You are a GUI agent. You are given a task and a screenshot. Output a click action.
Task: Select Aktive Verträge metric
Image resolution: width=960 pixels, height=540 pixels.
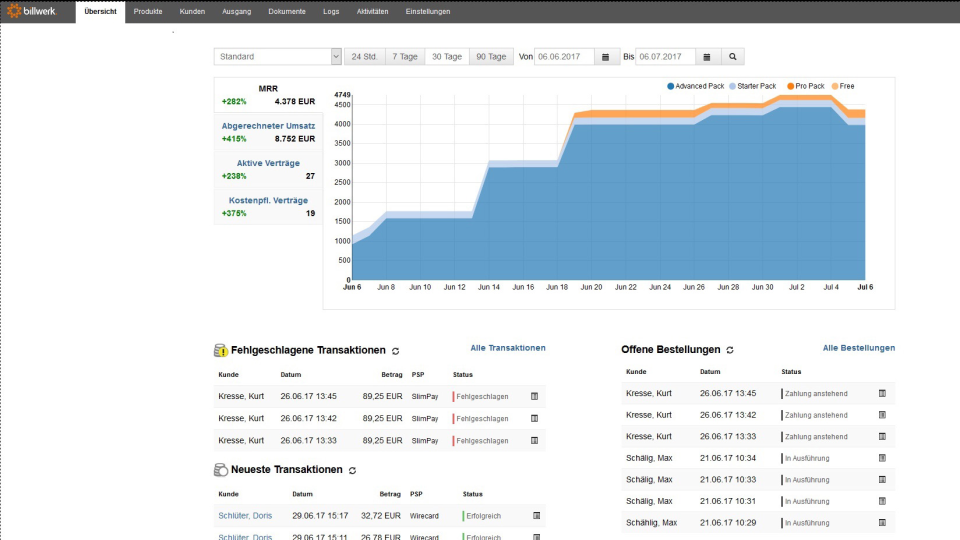[x=268, y=170]
